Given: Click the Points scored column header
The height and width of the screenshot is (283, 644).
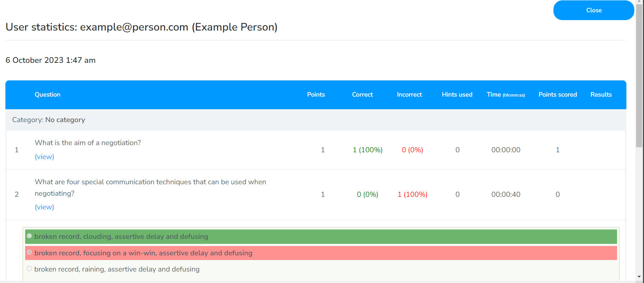Looking at the screenshot, I should tap(557, 95).
